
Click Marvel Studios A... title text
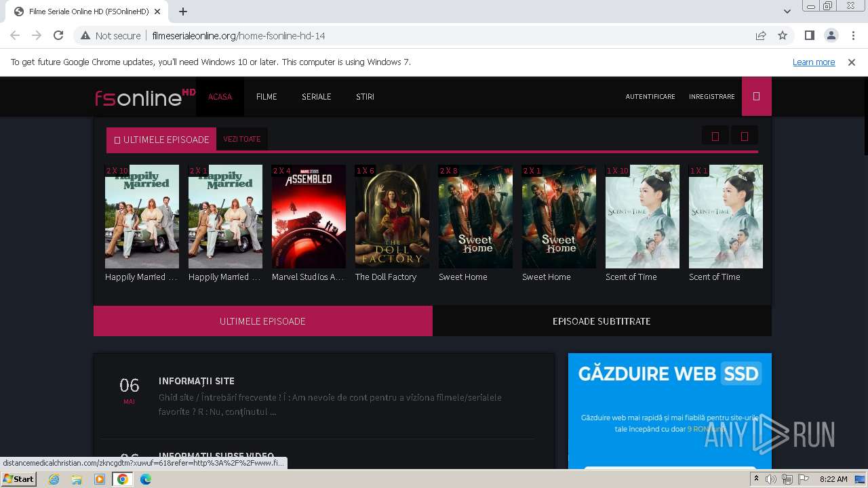coord(308,277)
